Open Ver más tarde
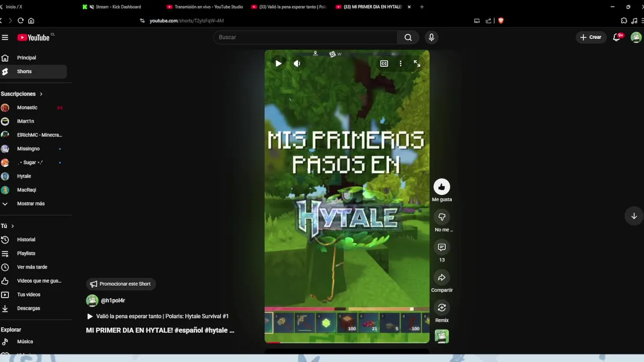Screen dimensions: 644x362 coord(33,267)
